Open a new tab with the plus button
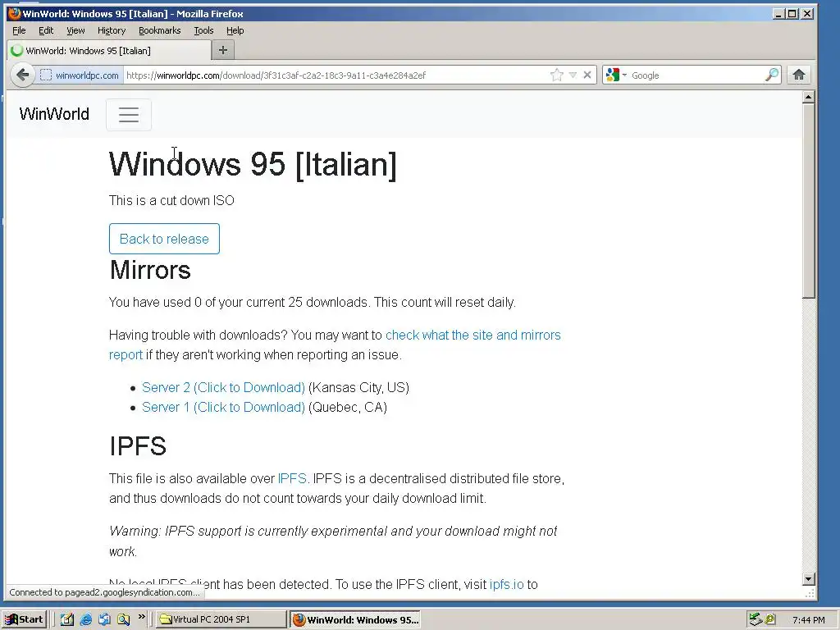 click(x=223, y=50)
